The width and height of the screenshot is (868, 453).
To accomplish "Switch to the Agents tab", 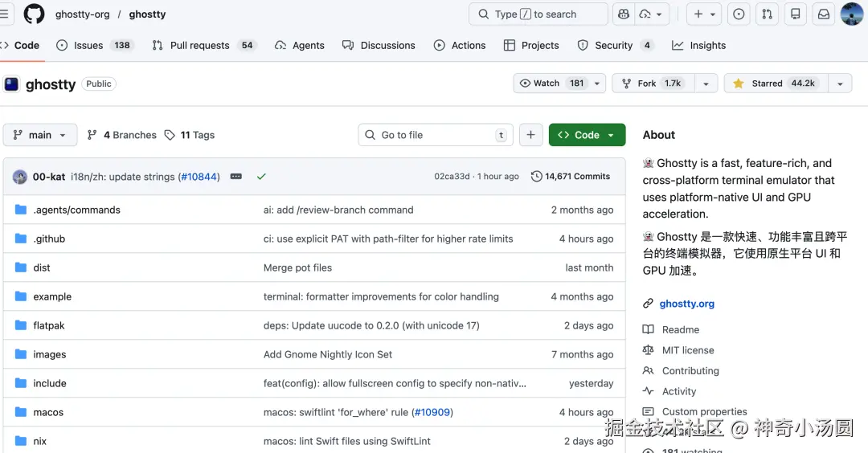I will pyautogui.click(x=300, y=45).
